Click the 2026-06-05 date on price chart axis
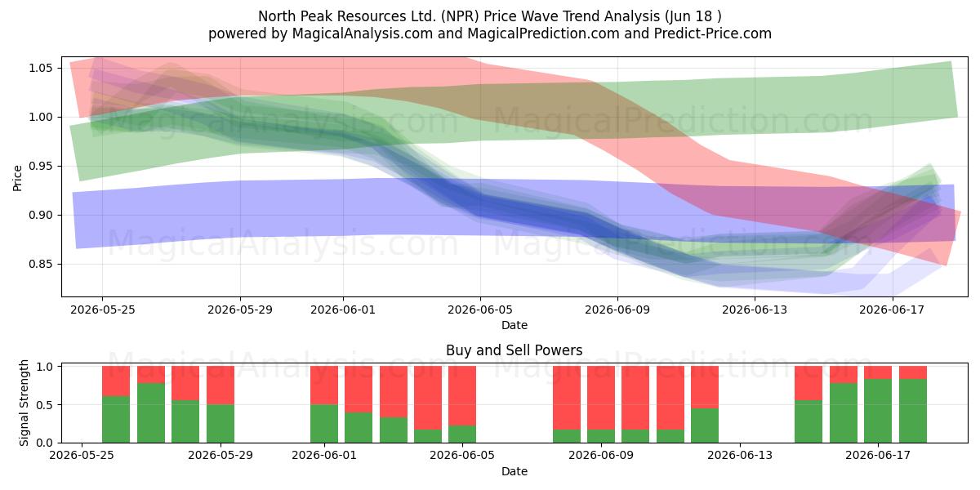This screenshot has width=980, height=490. (480, 310)
